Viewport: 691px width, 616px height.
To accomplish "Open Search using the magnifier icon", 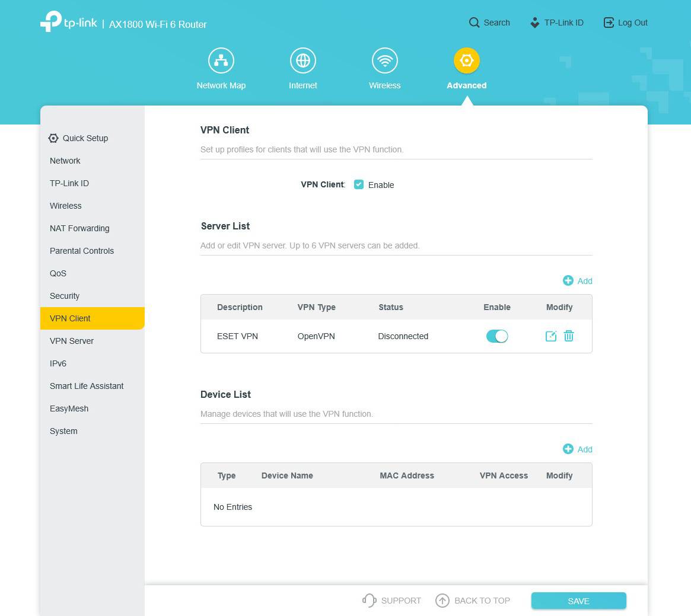I will [474, 22].
